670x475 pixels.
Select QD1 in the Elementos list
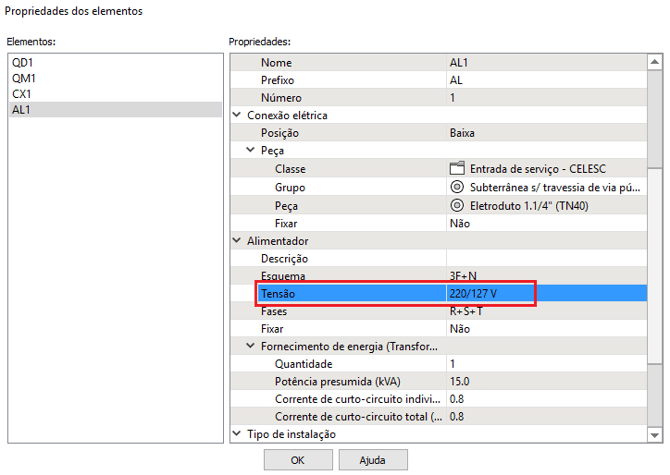[x=22, y=62]
